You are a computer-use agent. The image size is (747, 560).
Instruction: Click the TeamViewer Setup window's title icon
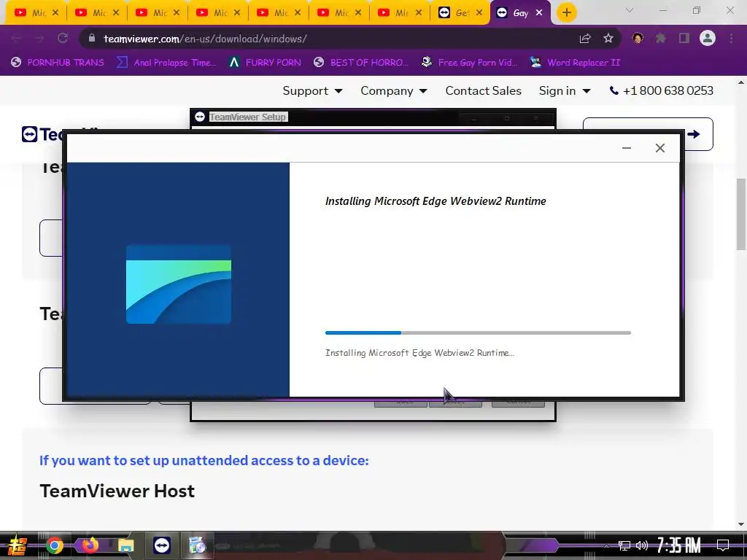200,117
